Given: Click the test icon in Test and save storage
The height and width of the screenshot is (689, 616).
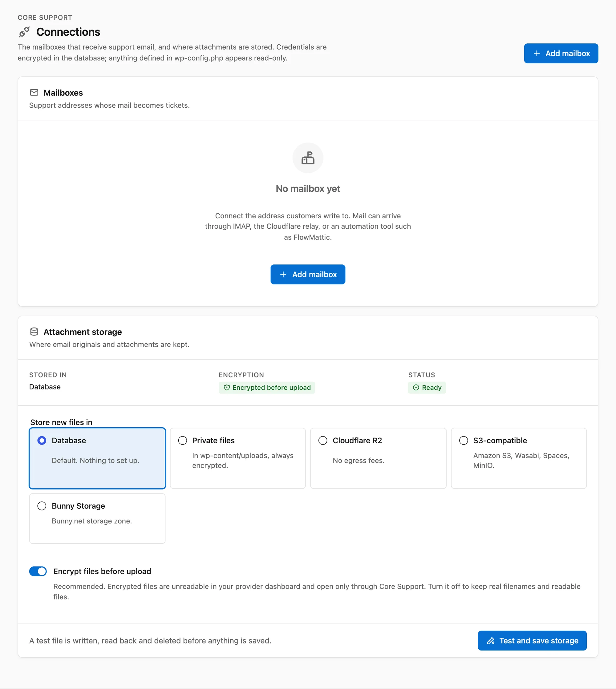Looking at the screenshot, I should (490, 640).
